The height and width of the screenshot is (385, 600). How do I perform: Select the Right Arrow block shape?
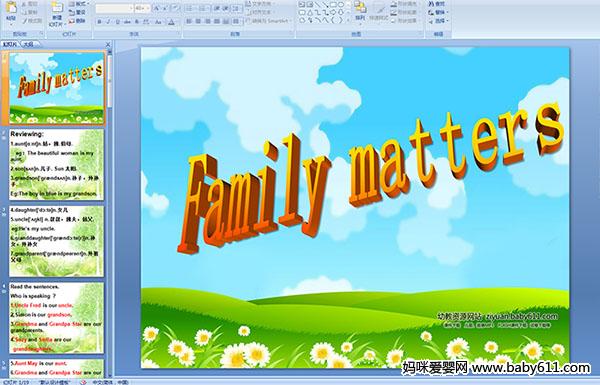point(333,13)
